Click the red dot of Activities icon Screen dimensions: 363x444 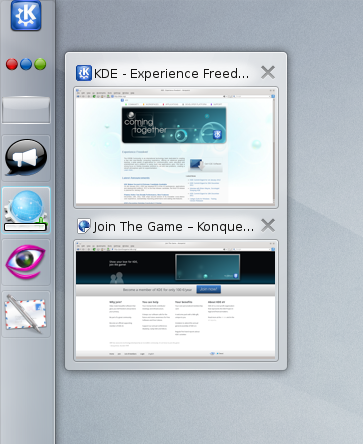[12, 64]
